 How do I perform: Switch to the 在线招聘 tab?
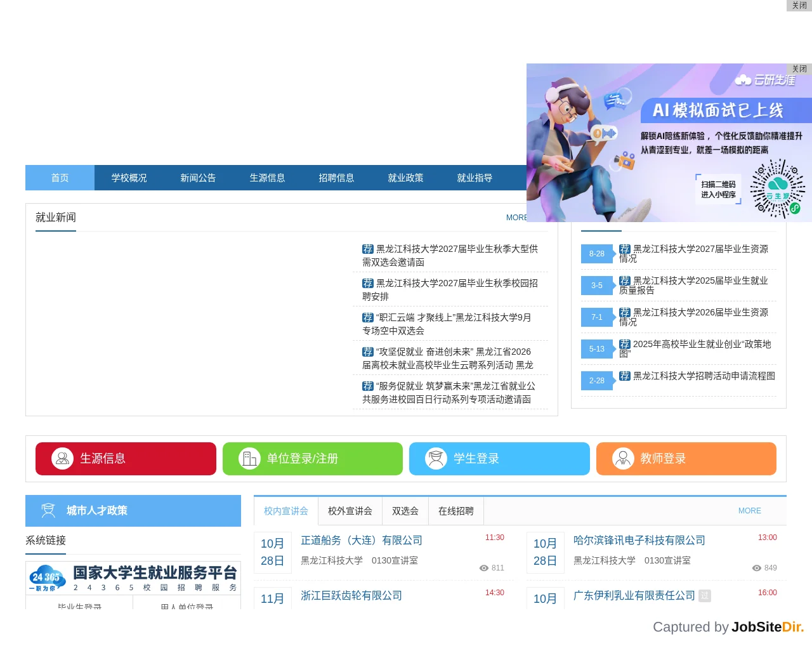click(x=456, y=511)
